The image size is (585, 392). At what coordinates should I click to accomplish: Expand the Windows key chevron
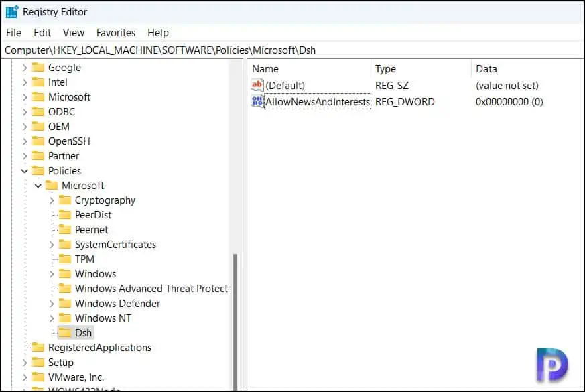(52, 274)
